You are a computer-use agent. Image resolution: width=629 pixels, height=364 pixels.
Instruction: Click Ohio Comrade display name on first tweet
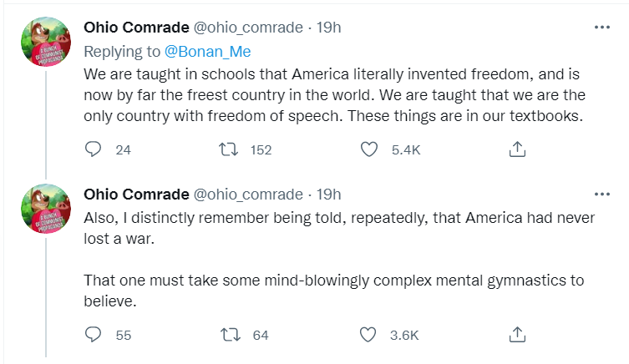[136, 28]
